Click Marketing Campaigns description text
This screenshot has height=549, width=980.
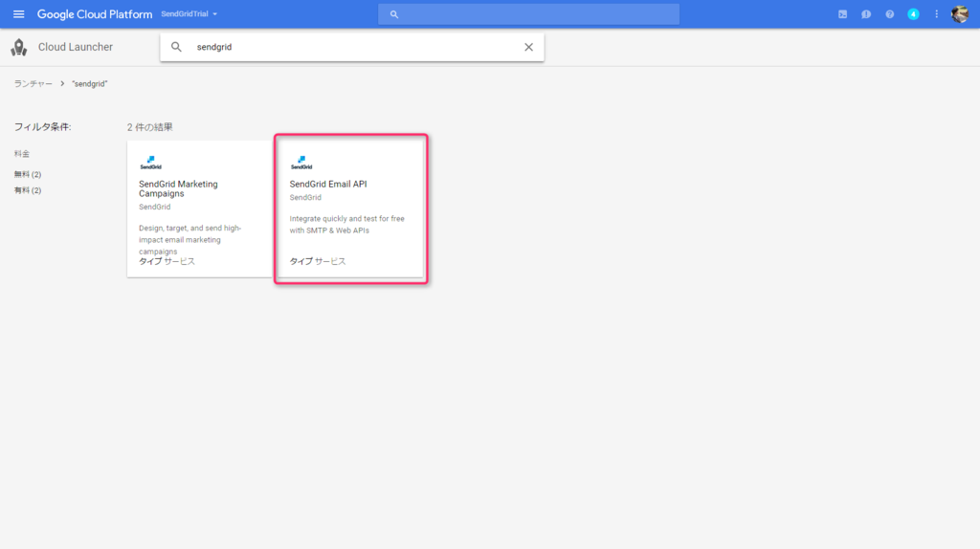coord(190,240)
